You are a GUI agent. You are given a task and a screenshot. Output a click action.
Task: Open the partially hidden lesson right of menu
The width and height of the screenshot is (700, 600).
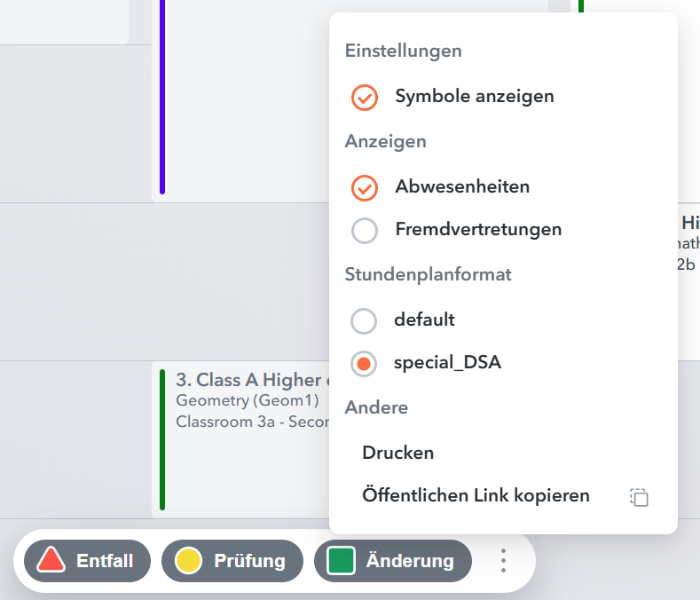[x=688, y=241]
